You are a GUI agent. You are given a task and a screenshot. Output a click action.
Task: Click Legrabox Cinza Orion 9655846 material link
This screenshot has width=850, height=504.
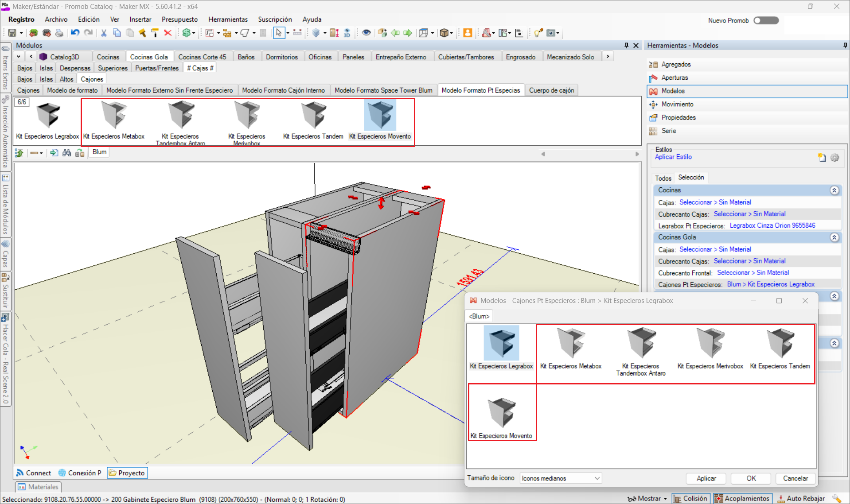click(x=772, y=225)
